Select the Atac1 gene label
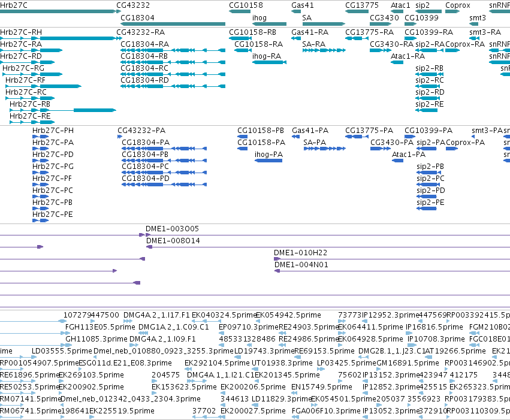The image size is (510, 420). [400, 5]
